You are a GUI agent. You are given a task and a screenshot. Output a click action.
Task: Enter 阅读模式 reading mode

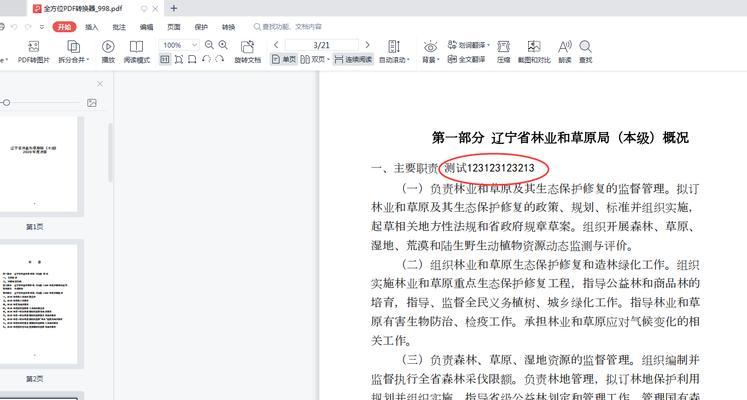pyautogui.click(x=137, y=51)
